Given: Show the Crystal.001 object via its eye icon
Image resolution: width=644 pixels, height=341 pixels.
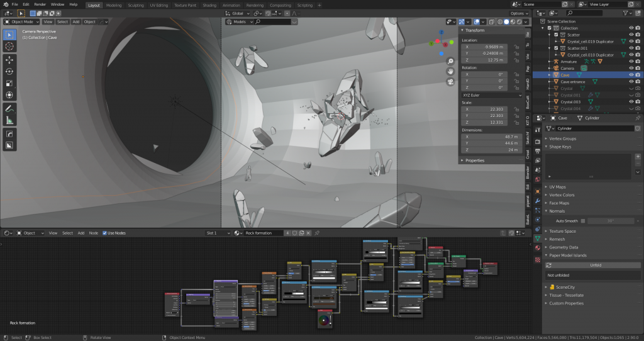Looking at the screenshot, I should [x=631, y=95].
